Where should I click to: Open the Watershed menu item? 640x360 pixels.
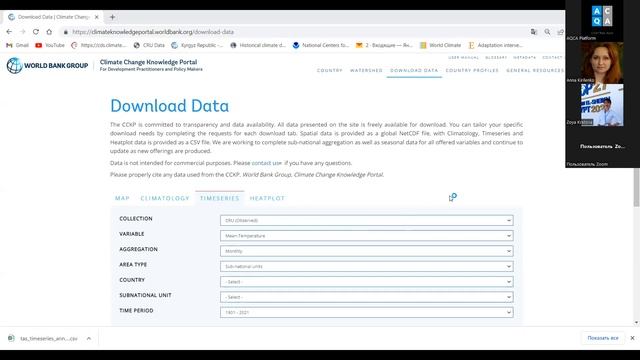[x=366, y=71]
